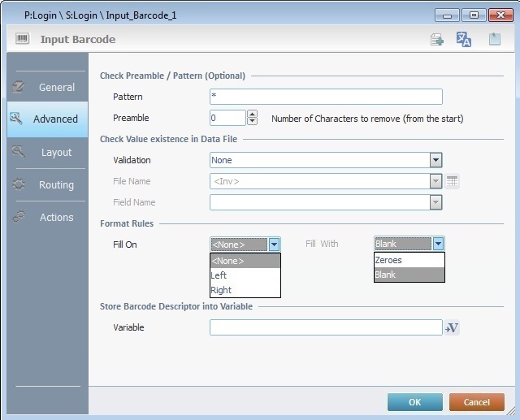Click the add document icon in header

(x=437, y=39)
